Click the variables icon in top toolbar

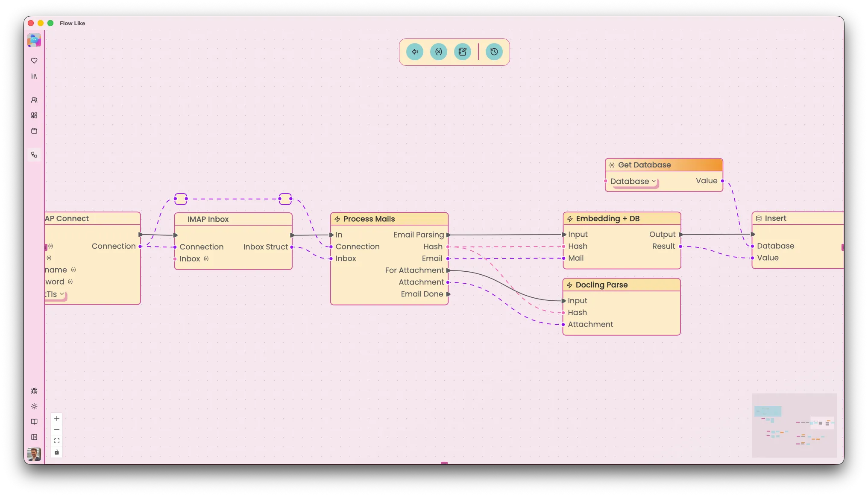click(439, 52)
